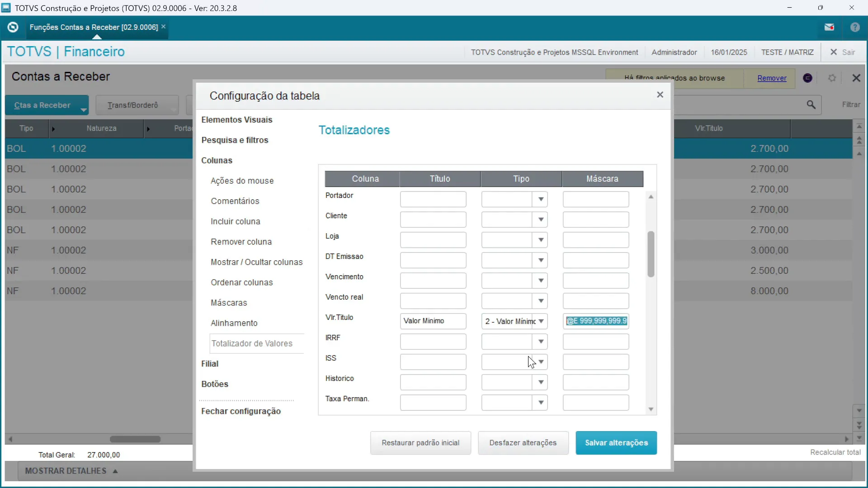Open the Transf/Borderô dropdown button
The image size is (868, 488).
[137, 105]
